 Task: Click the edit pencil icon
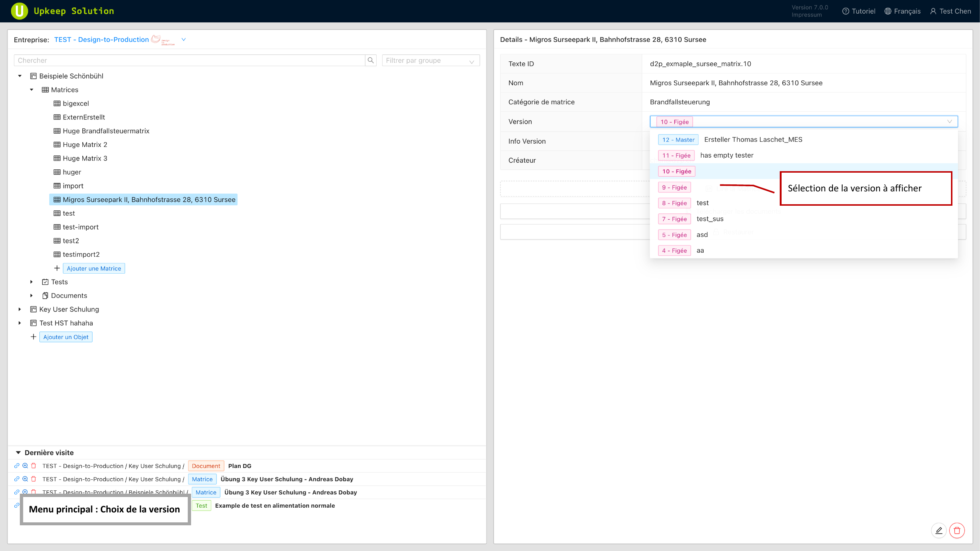(938, 530)
